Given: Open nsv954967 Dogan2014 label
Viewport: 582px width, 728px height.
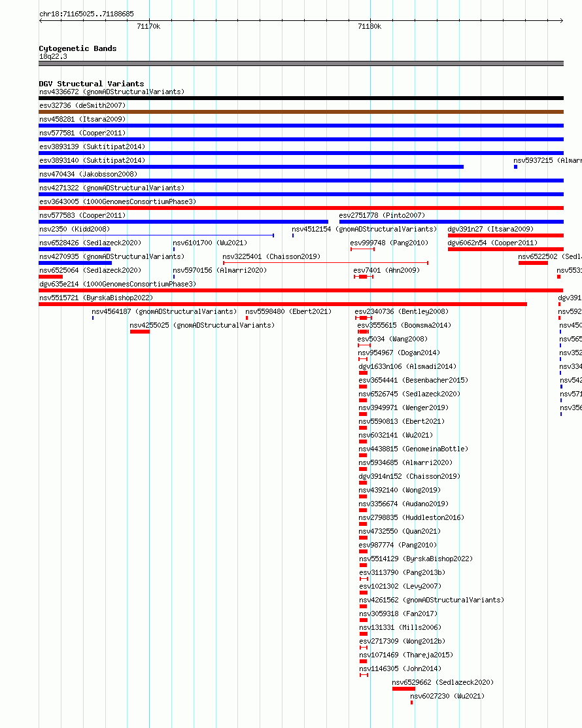Looking at the screenshot, I should point(399,353).
